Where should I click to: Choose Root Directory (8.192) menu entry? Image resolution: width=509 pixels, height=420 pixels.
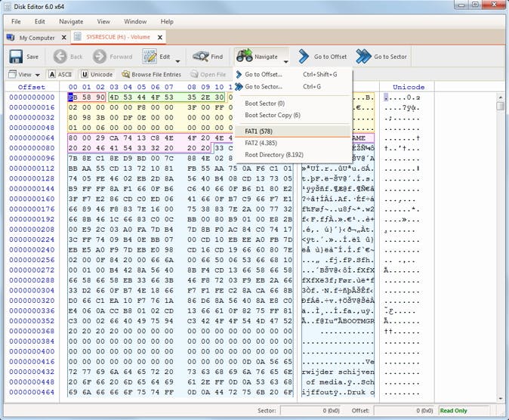pyautogui.click(x=275, y=155)
